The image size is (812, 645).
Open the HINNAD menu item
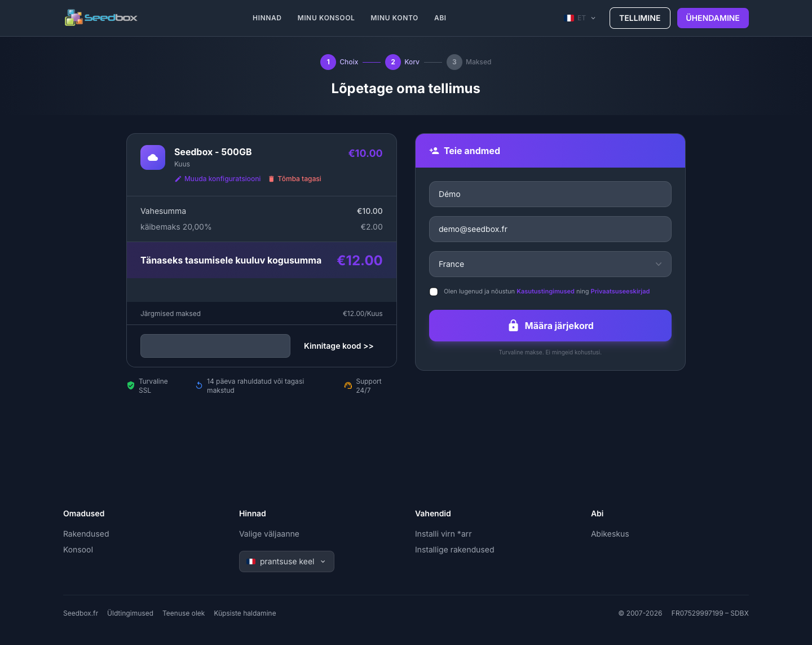[x=267, y=18]
